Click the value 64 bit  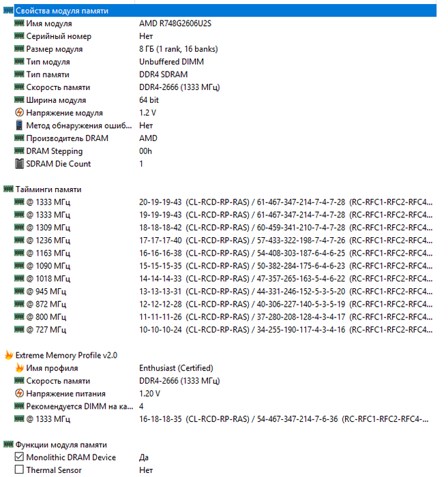point(149,100)
